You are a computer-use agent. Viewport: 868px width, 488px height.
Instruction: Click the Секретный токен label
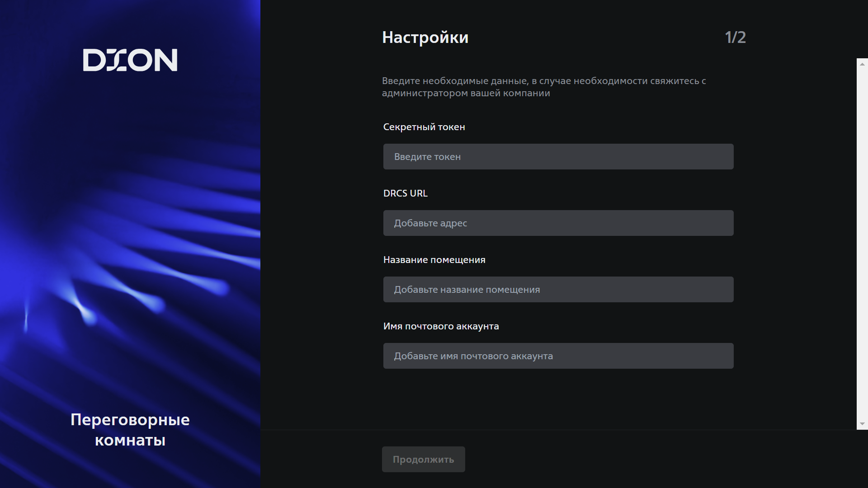point(424,127)
